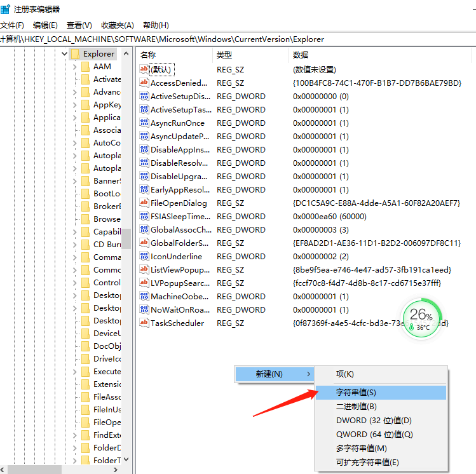This screenshot has height=474, width=476.
Task: Click the Registry Editor app icon in title bar
Action: click(x=5, y=9)
